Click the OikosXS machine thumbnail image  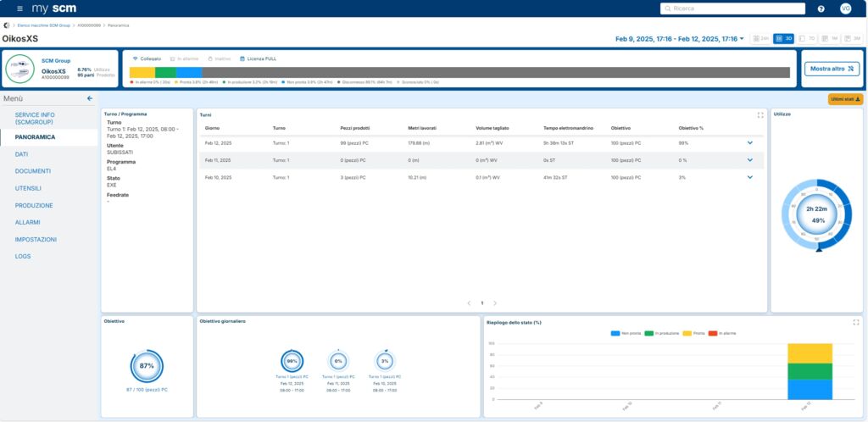tap(20, 69)
